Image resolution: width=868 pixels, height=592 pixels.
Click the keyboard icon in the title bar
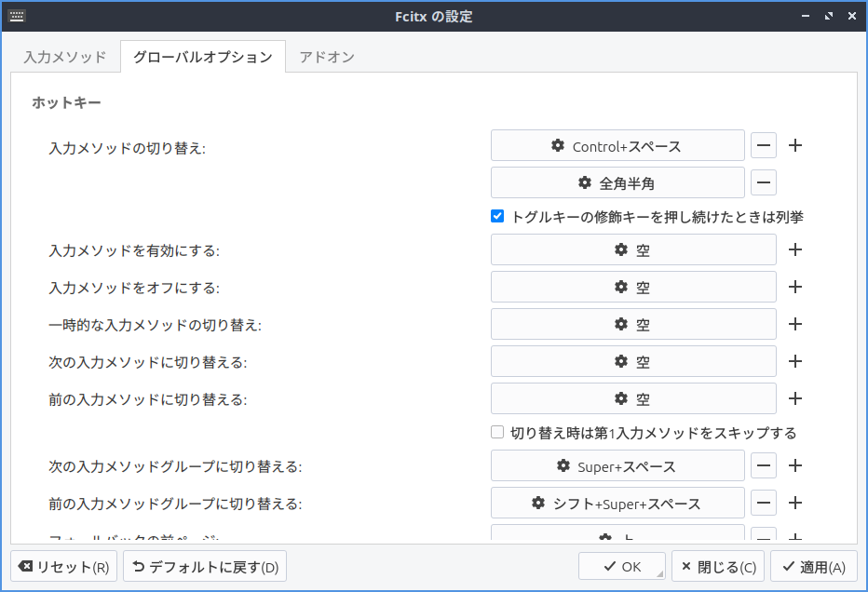pyautogui.click(x=17, y=16)
